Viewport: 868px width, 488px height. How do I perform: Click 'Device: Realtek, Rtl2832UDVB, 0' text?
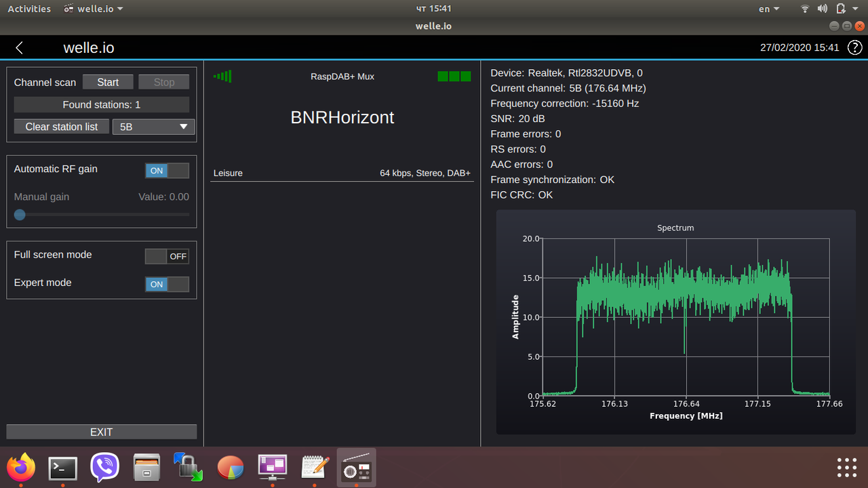[566, 73]
